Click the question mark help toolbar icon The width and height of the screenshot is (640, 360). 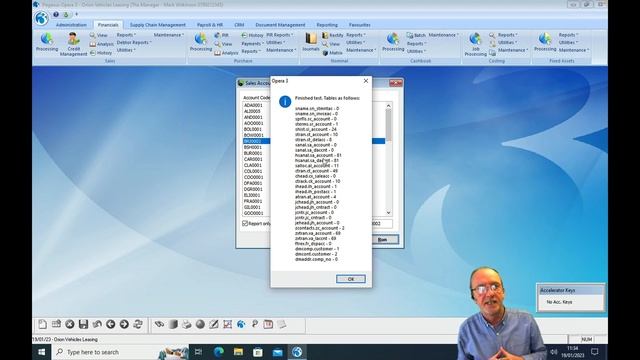[255, 324]
